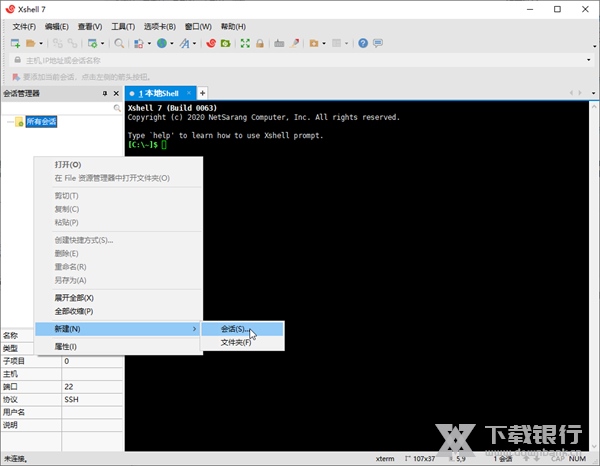600x466 pixels.
Task: Choose 打开(O) in context menu
Action: tap(118, 165)
